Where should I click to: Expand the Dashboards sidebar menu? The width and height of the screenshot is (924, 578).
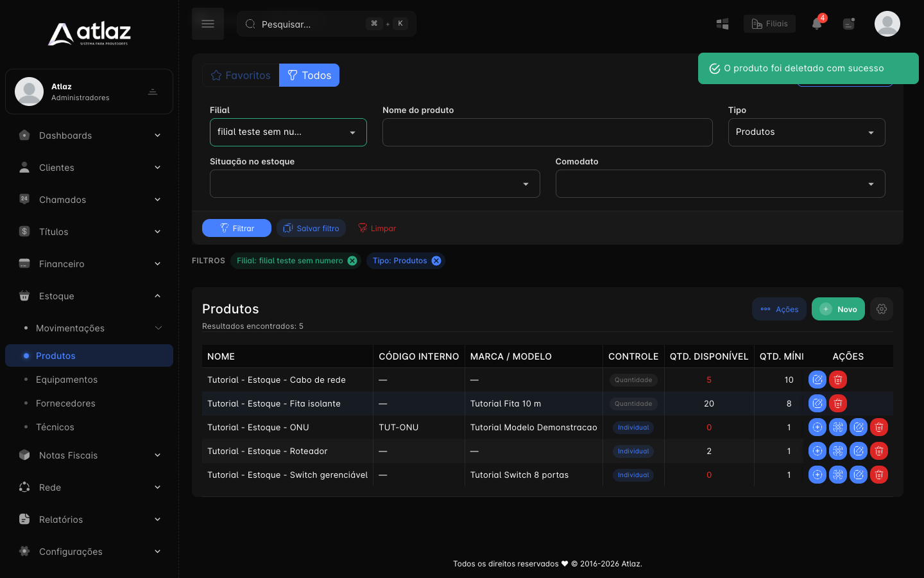tap(89, 136)
